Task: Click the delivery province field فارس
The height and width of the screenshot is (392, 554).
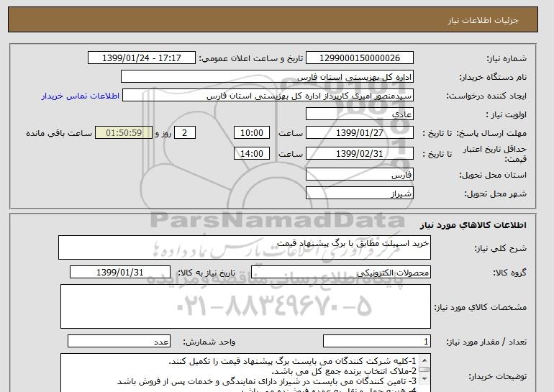Action: click(x=359, y=175)
